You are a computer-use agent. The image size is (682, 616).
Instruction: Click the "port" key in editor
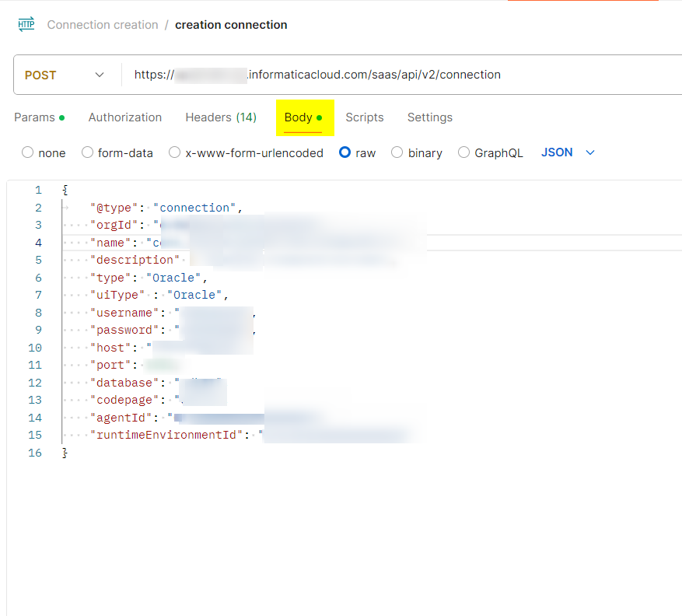(x=110, y=365)
